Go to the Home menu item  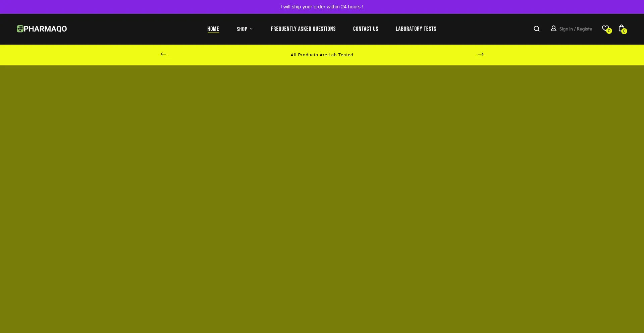point(213,29)
